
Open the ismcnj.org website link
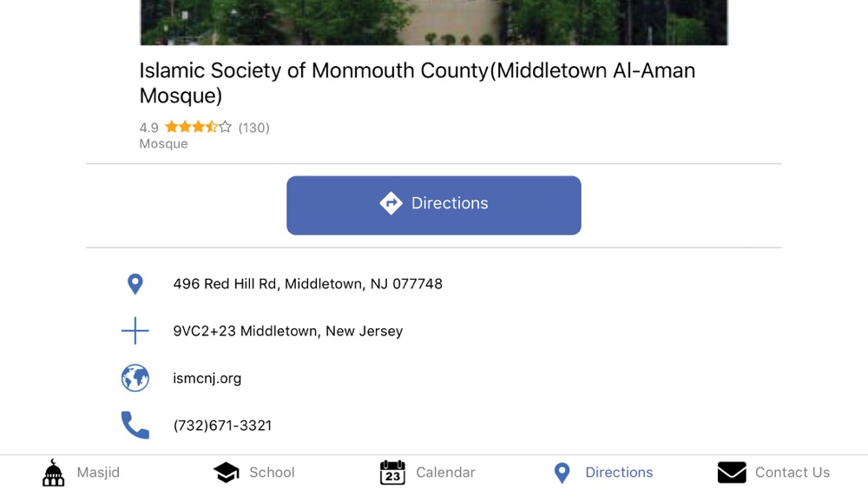207,379
